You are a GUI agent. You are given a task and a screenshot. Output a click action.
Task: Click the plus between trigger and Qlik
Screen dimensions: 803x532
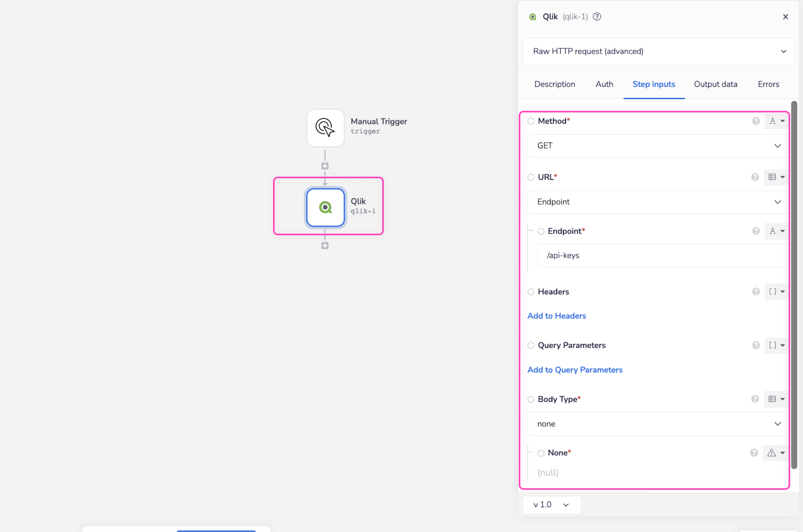[x=325, y=166]
